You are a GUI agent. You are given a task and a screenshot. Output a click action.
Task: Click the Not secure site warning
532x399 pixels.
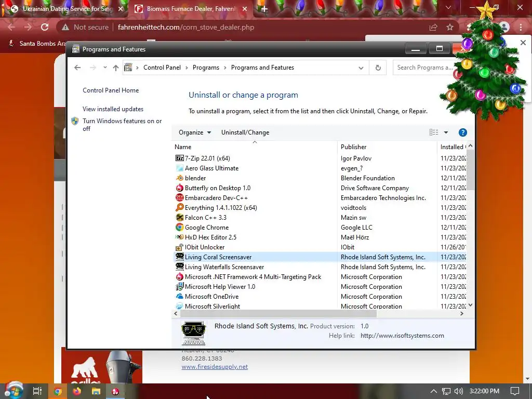[85, 27]
